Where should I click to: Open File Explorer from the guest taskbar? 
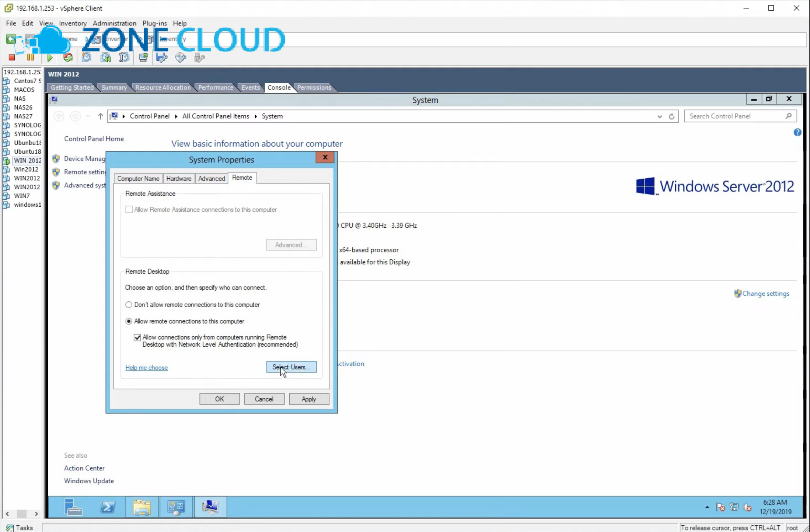click(142, 507)
